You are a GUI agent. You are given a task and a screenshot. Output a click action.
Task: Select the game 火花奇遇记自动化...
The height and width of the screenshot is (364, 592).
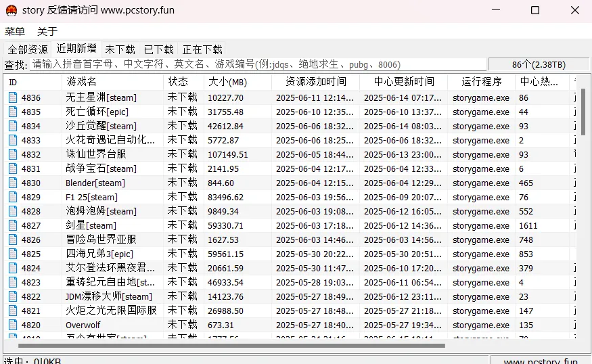[x=110, y=141]
